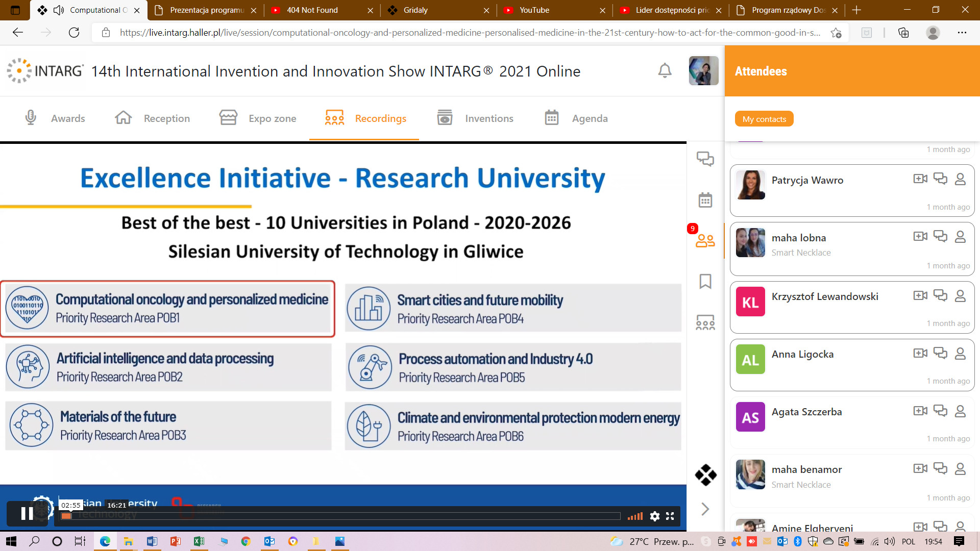Open the chat sidebar icon
The height and width of the screenshot is (551, 980).
click(x=705, y=159)
